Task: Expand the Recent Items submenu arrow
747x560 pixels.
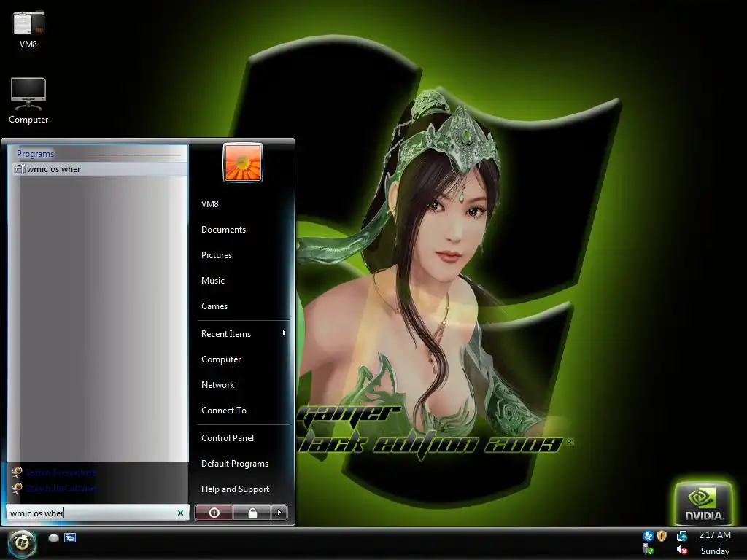Action: 284,333
